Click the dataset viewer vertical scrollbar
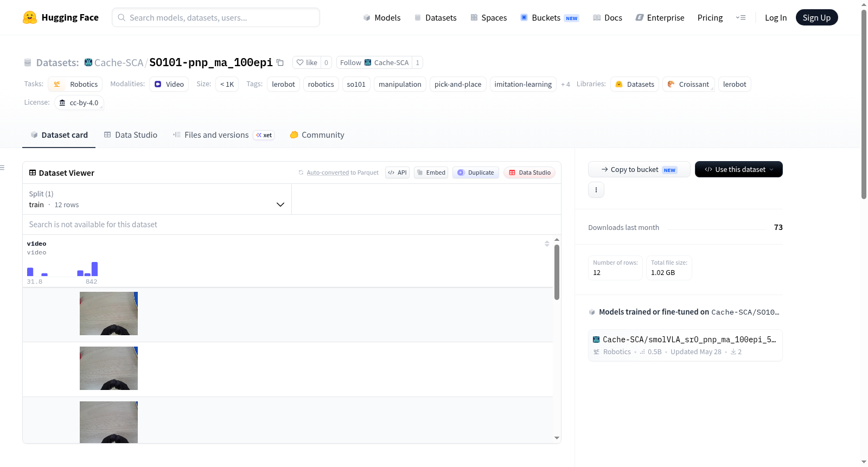 pos(557,272)
